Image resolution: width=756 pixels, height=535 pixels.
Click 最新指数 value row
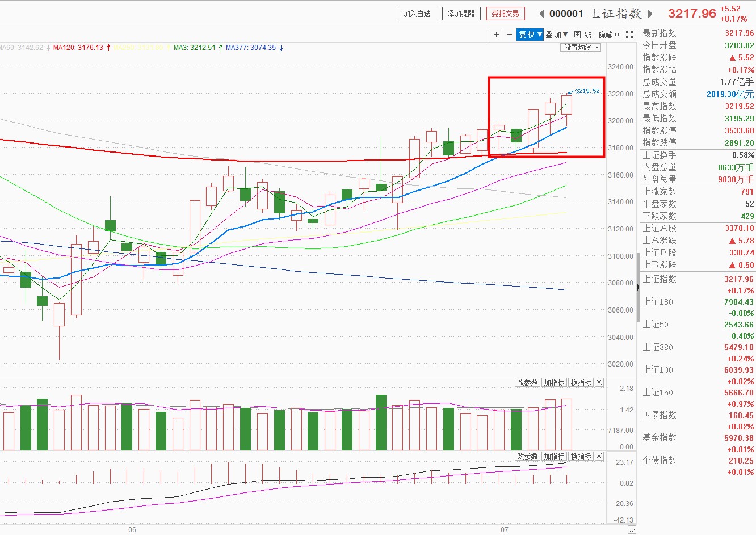[698, 33]
